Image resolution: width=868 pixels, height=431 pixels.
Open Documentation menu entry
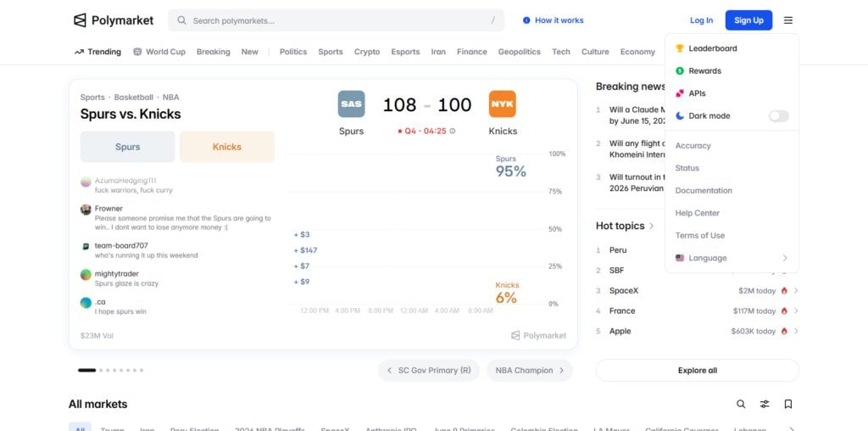tap(704, 191)
